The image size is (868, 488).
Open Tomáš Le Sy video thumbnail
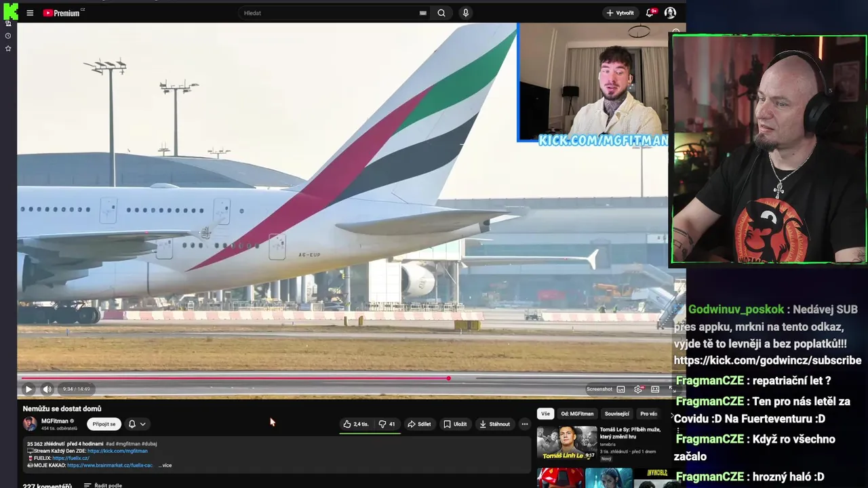[567, 443]
